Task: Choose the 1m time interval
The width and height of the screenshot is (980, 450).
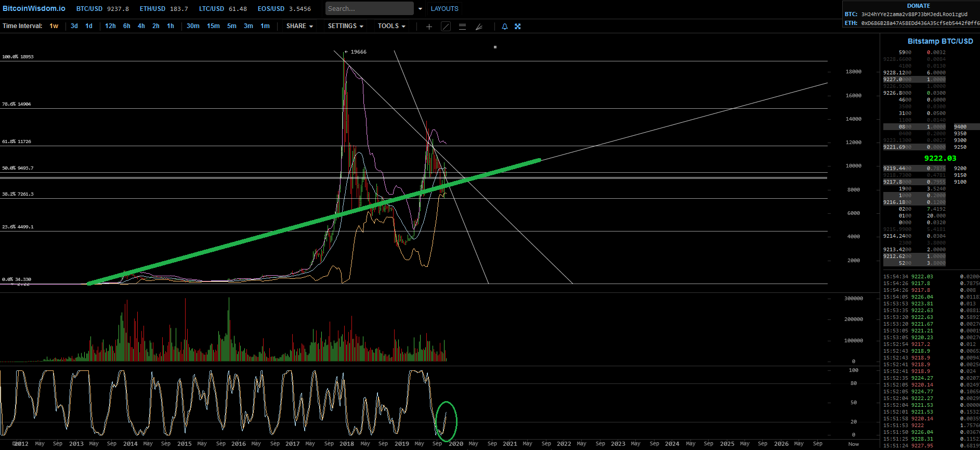Action: pos(265,26)
